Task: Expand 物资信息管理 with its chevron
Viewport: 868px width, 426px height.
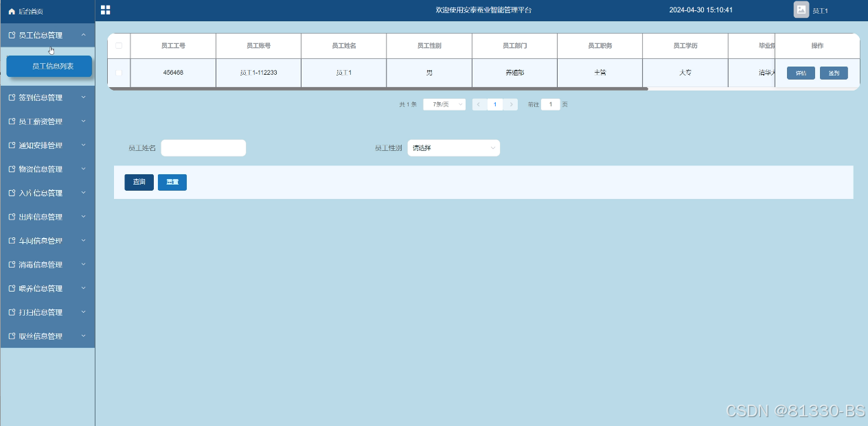Action: coord(83,169)
